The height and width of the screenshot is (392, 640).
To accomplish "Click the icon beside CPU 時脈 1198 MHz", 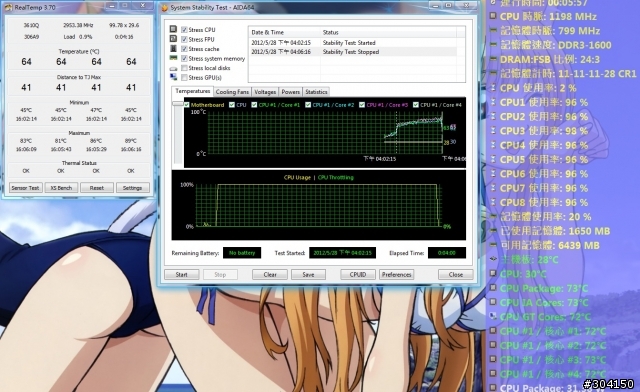I will [x=493, y=16].
